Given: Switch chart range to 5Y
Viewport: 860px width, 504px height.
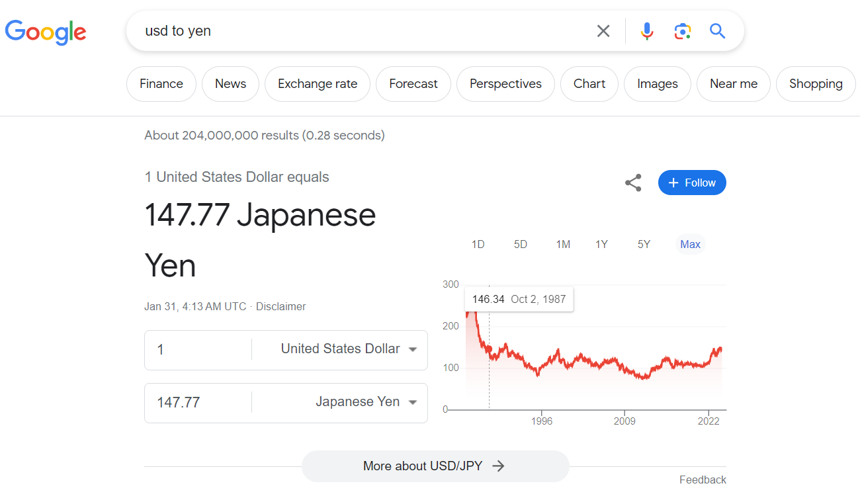Looking at the screenshot, I should click(x=644, y=245).
